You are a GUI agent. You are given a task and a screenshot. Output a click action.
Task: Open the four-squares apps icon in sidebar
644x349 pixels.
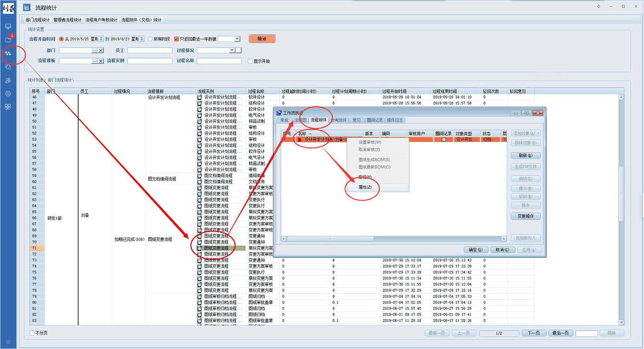[x=8, y=107]
